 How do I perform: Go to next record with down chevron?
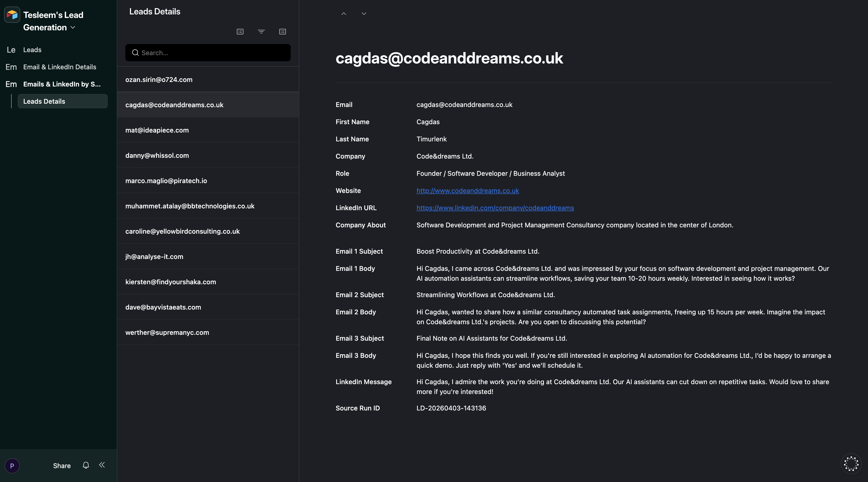click(364, 14)
